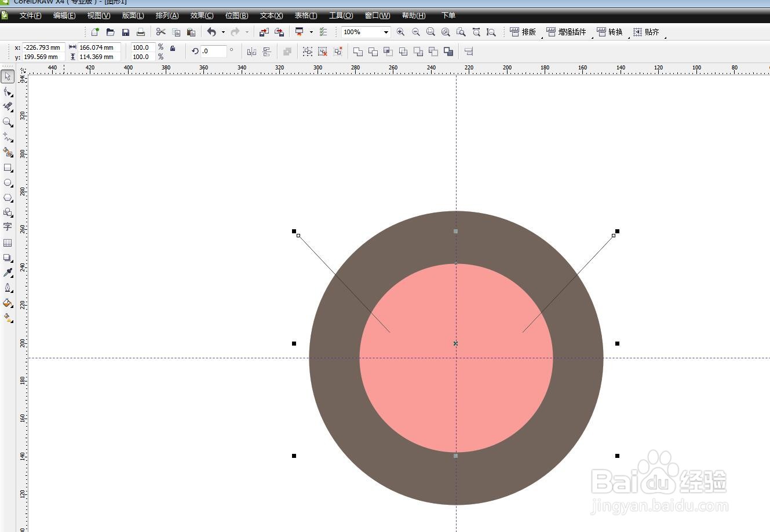Select the Crop tool
Image resolution: width=770 pixels, height=532 pixels.
point(8,107)
